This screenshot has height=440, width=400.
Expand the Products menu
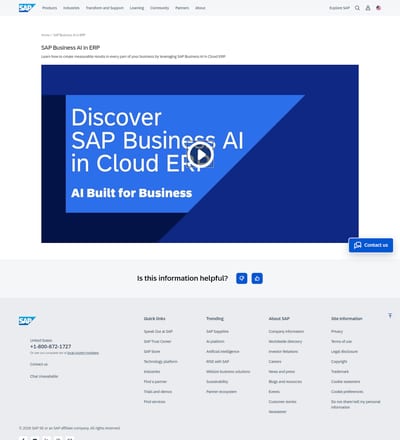click(x=50, y=8)
